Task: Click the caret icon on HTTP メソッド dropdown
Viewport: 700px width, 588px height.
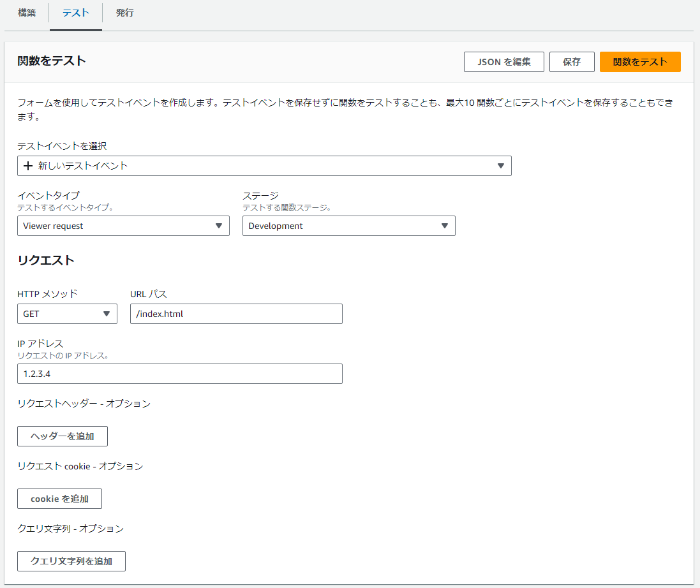Action: click(x=107, y=314)
